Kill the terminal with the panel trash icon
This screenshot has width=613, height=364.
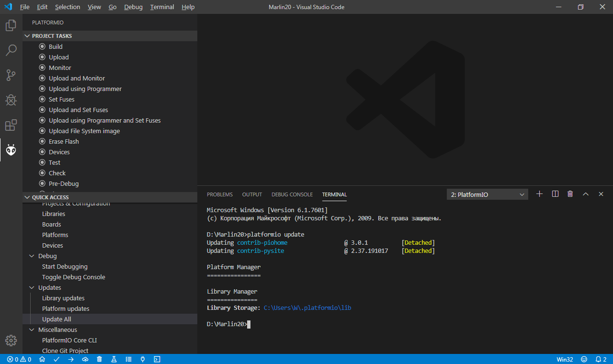(570, 194)
